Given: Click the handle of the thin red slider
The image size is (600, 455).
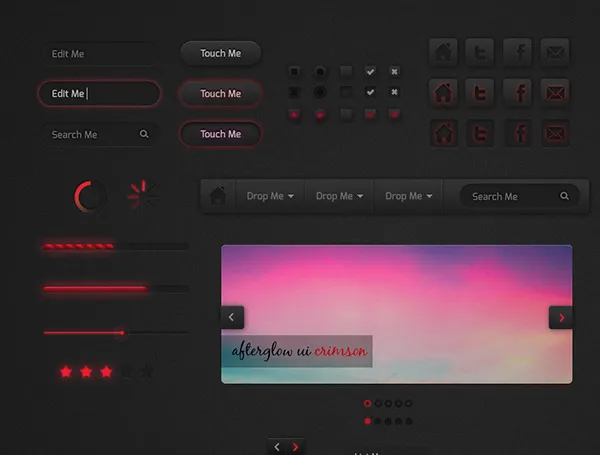Looking at the screenshot, I should click(121, 332).
